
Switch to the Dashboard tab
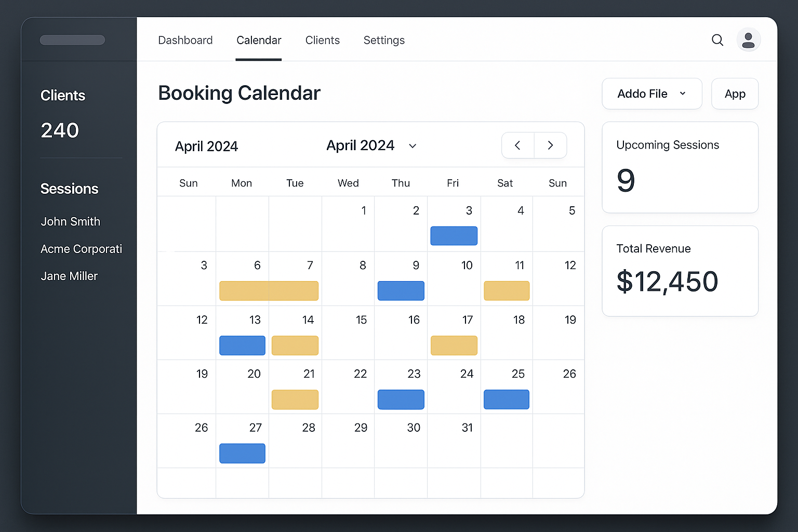tap(185, 40)
